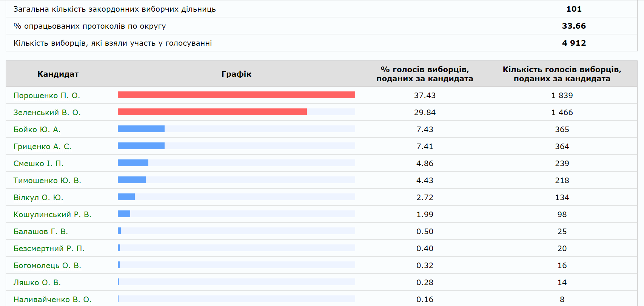Viewport: 644px width, 306px height.
Task: Click the Графік column header
Action: (236, 74)
